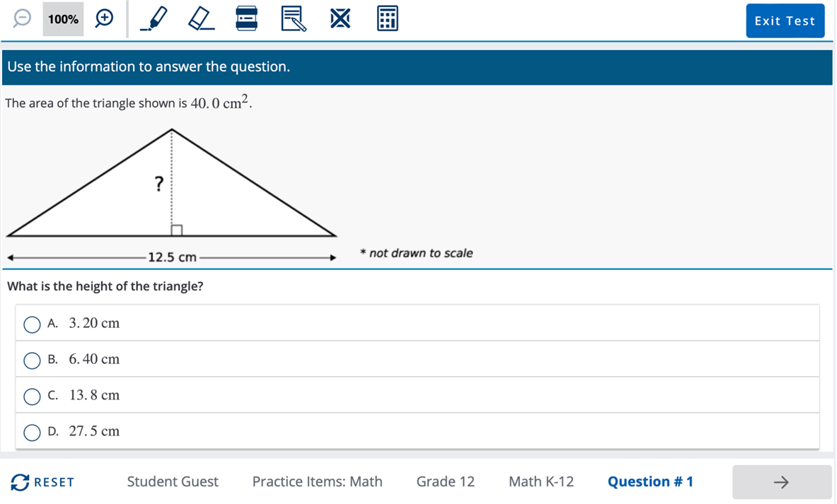This screenshot has width=837, height=504.
Task: Open the Question # 1 navigator
Action: point(650,481)
